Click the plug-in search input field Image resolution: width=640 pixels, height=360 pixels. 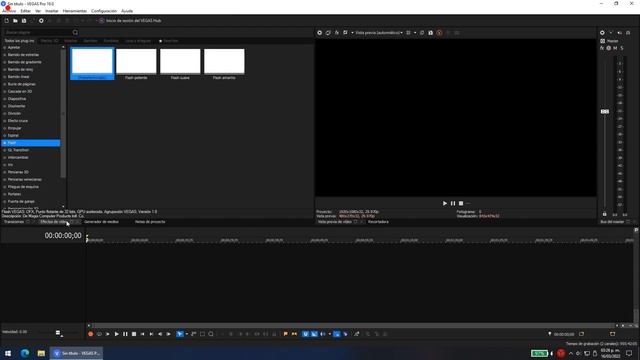37,32
